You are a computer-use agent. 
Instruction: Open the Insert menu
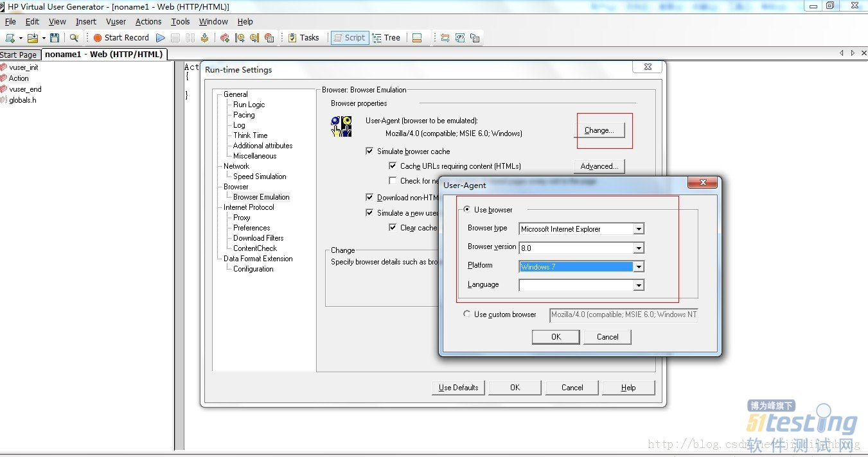tap(86, 21)
